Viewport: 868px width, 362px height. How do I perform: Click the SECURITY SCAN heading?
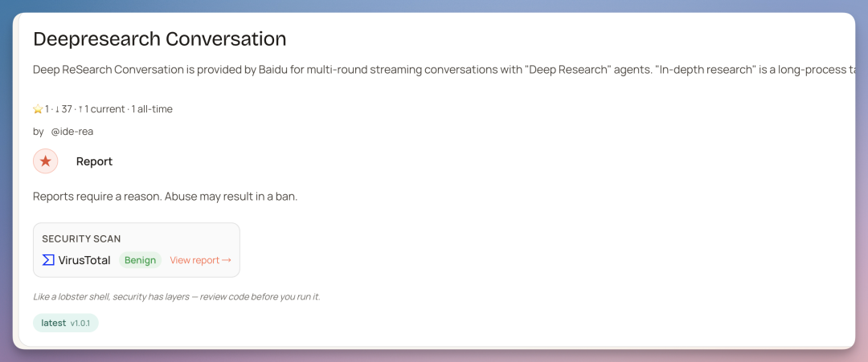pos(81,238)
